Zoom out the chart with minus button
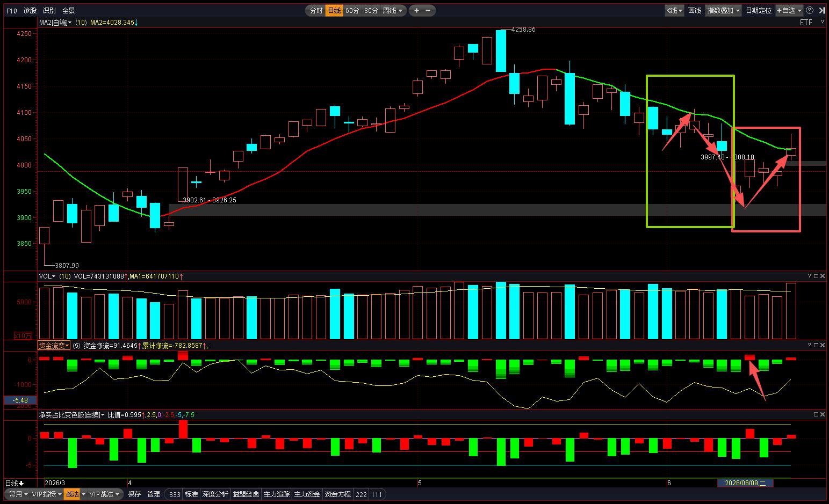Screen dimensions: 829x504 [428, 11]
